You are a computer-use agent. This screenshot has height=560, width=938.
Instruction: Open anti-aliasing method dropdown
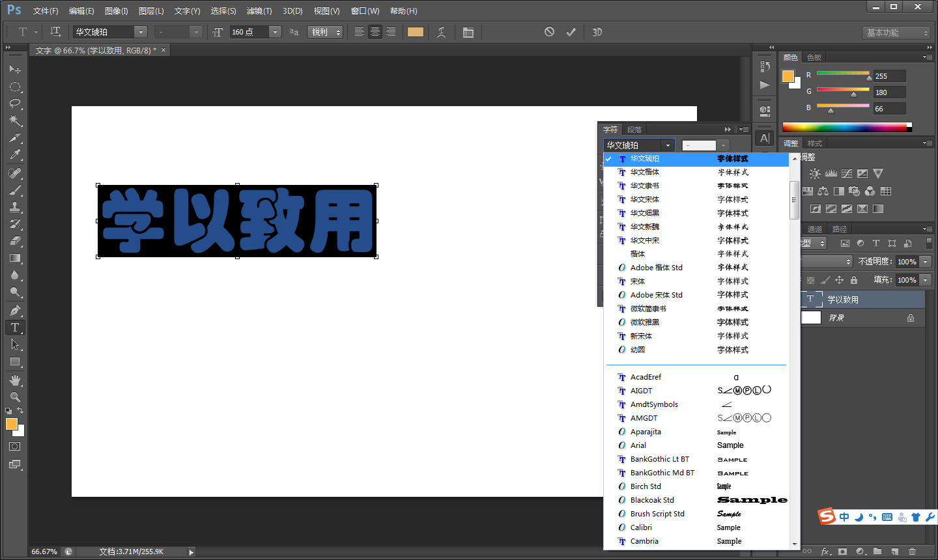[326, 32]
